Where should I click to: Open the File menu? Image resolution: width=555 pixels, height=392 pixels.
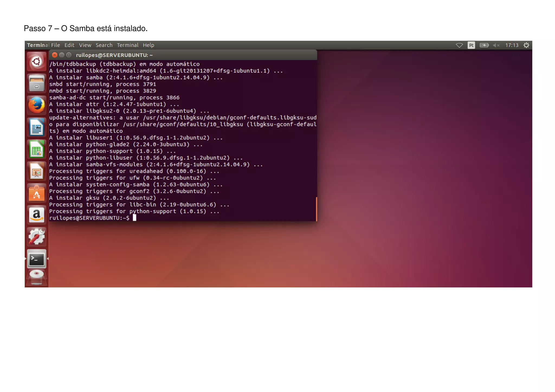pos(56,45)
